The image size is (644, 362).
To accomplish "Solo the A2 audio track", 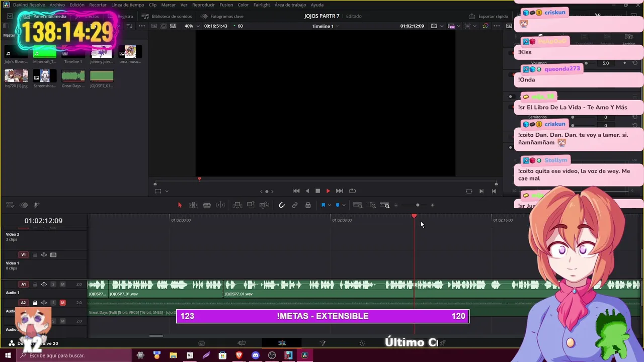I will [x=53, y=303].
